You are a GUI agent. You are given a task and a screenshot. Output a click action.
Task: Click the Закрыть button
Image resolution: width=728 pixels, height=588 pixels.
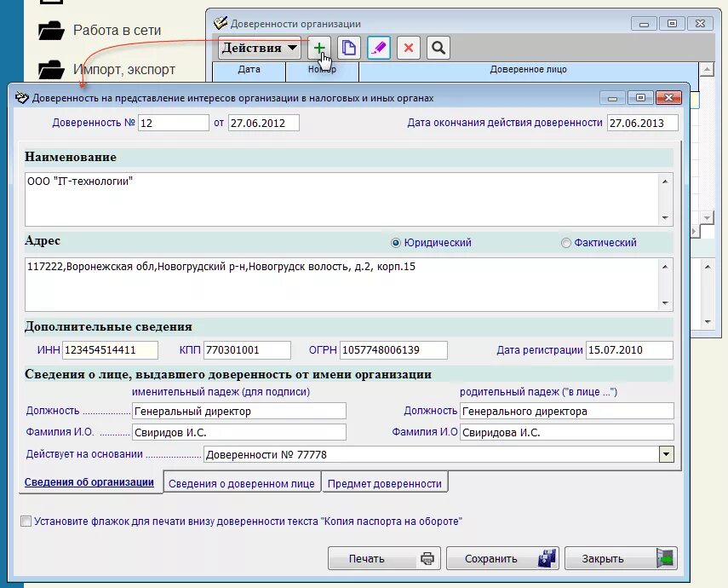tap(621, 558)
